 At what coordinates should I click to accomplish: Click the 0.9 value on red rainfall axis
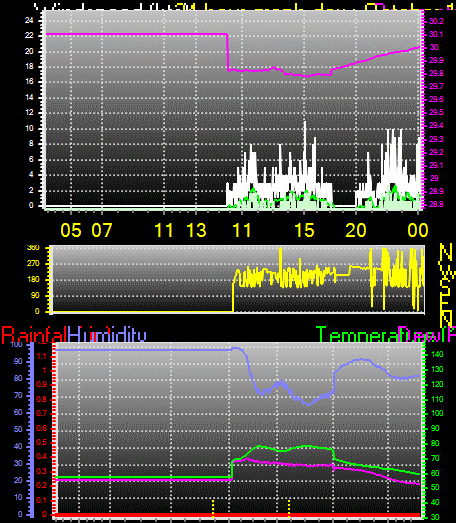(42, 385)
